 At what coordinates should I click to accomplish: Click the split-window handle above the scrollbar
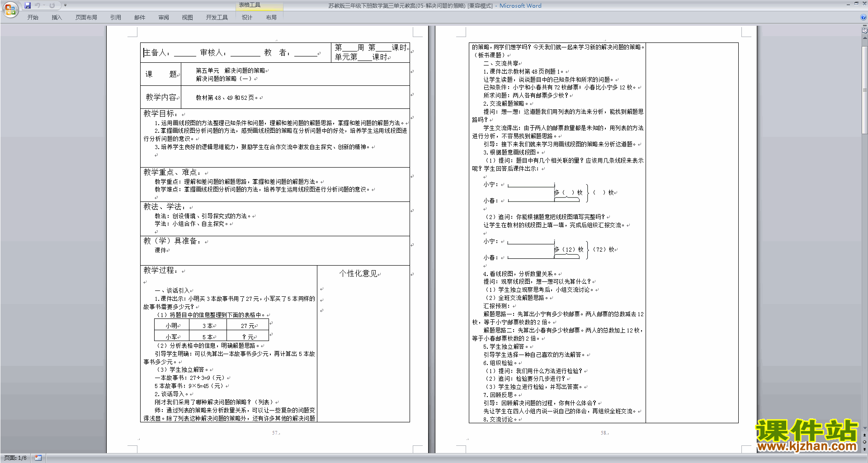point(865,26)
